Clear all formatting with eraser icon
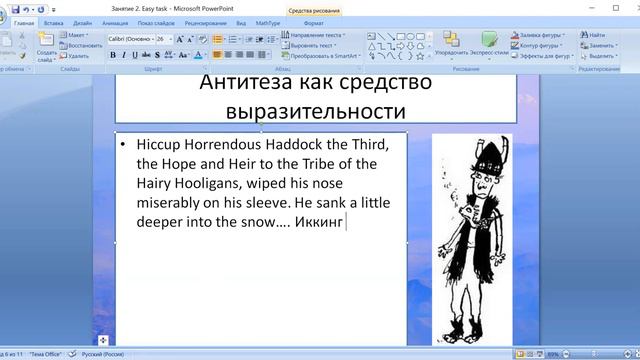This screenshot has height=360, width=640. (x=202, y=39)
